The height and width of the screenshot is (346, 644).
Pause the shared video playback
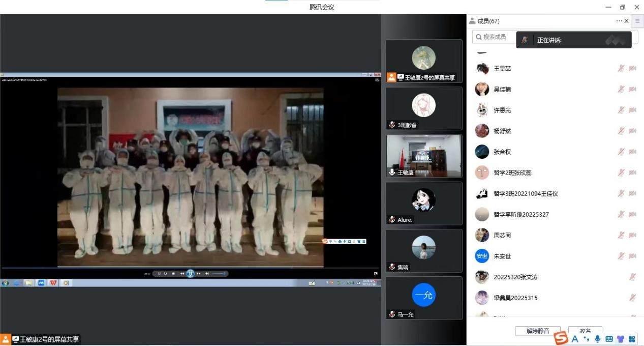tap(190, 273)
